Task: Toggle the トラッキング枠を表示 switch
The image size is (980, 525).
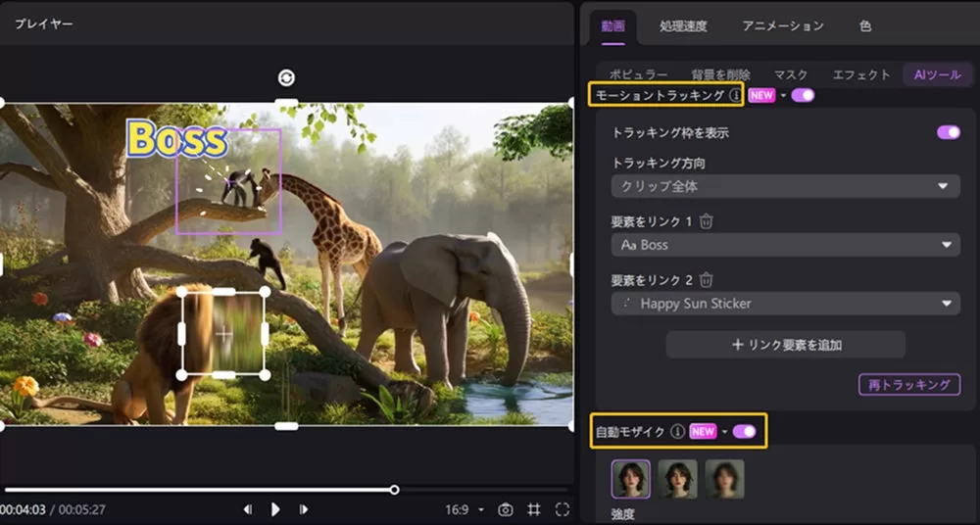Action: click(x=948, y=132)
